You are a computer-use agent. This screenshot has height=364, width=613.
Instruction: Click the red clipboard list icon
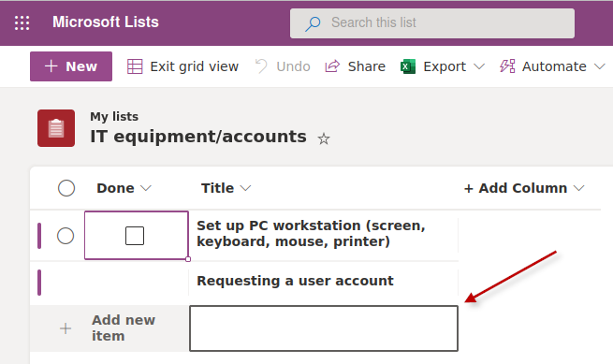[x=56, y=128]
